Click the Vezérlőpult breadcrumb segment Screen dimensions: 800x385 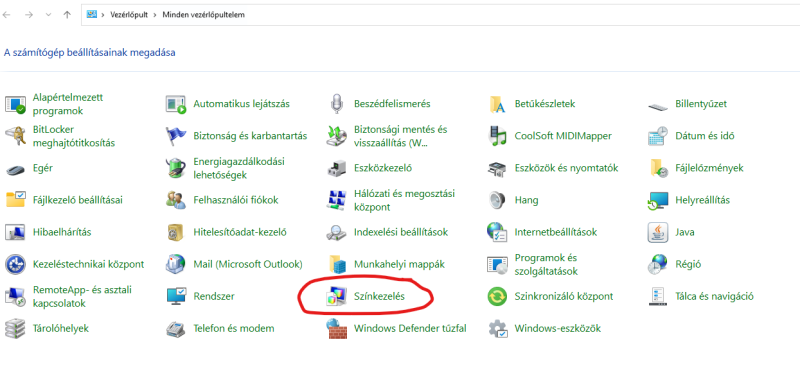pyautogui.click(x=129, y=15)
